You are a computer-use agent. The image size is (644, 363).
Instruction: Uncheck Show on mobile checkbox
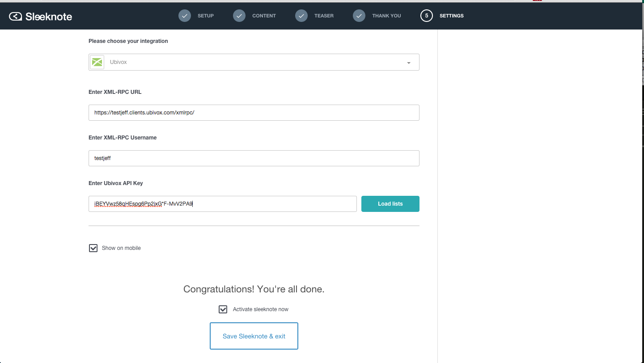click(x=93, y=248)
